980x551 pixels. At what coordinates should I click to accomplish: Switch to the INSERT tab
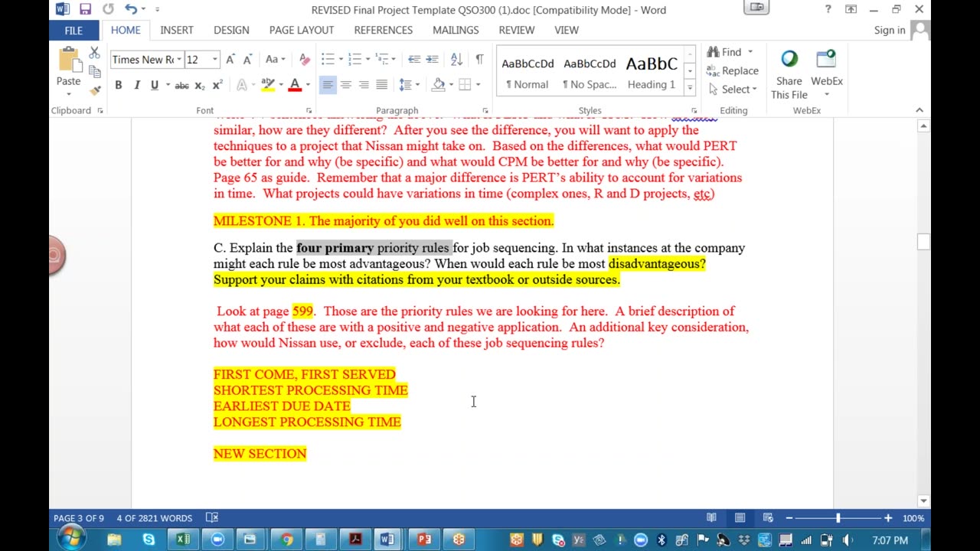click(177, 30)
